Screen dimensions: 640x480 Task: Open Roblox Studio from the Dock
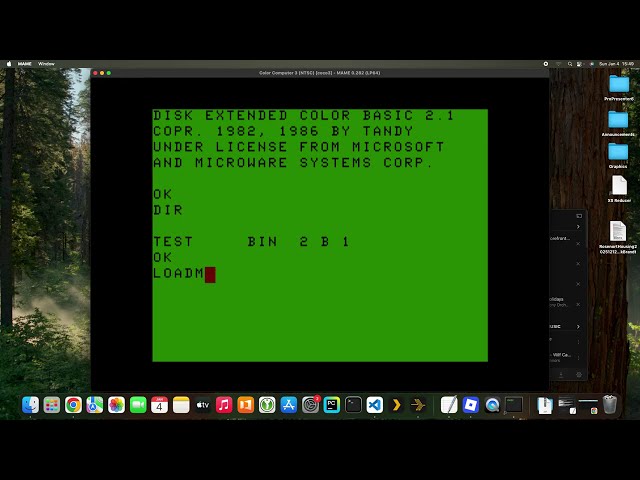pos(471,405)
